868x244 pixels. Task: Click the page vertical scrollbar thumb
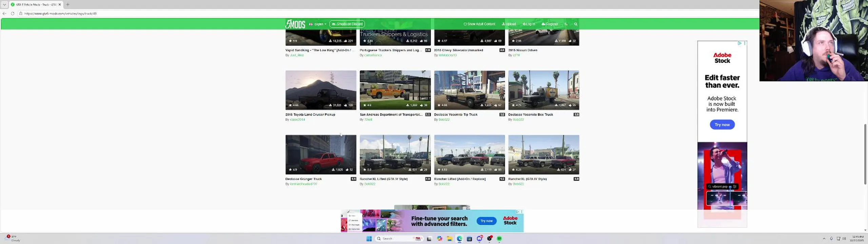[x=865, y=154]
